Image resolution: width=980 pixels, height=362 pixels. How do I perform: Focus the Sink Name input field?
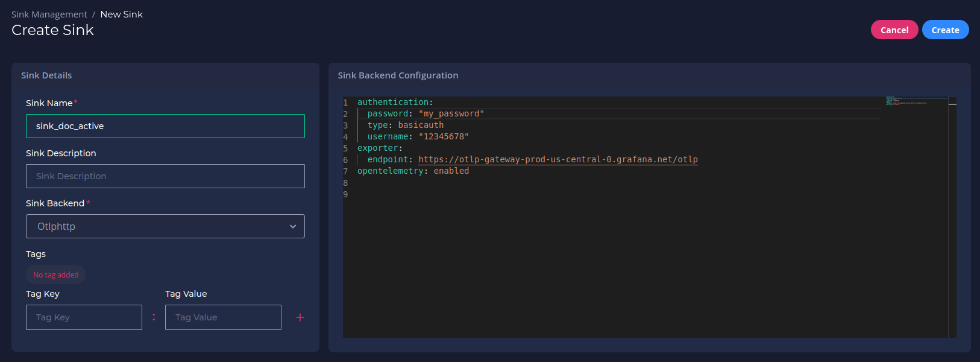pos(165,126)
